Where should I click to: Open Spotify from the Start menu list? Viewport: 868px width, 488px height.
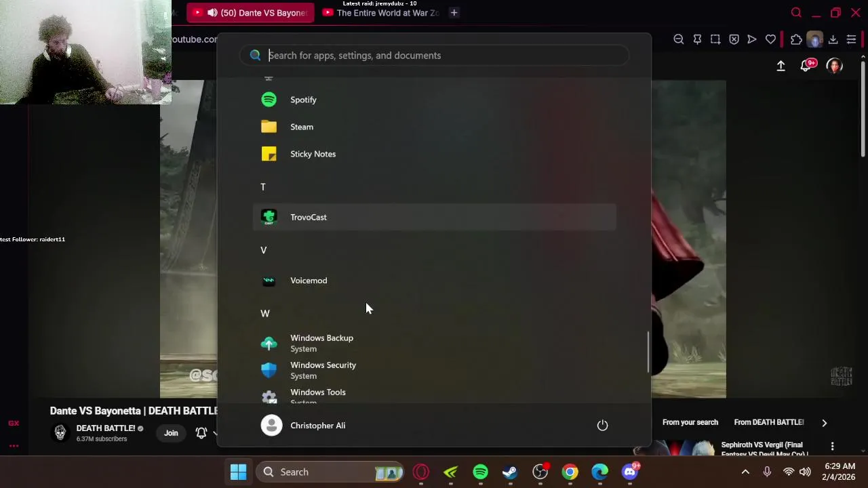pos(434,100)
